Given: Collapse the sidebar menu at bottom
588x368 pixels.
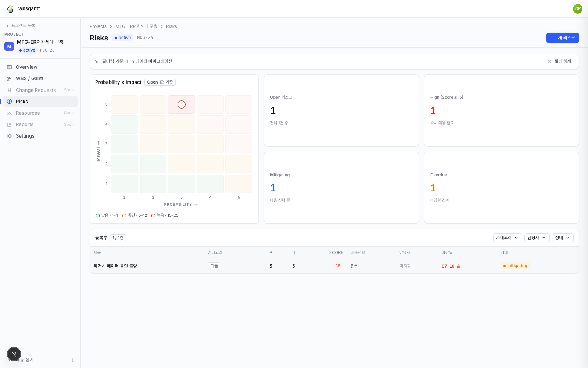Looking at the screenshot, I should 40,360.
